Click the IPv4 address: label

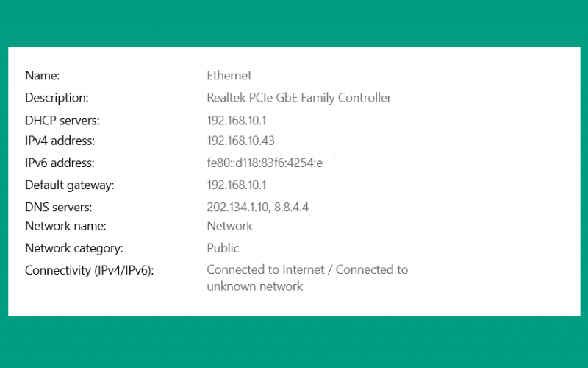point(60,141)
